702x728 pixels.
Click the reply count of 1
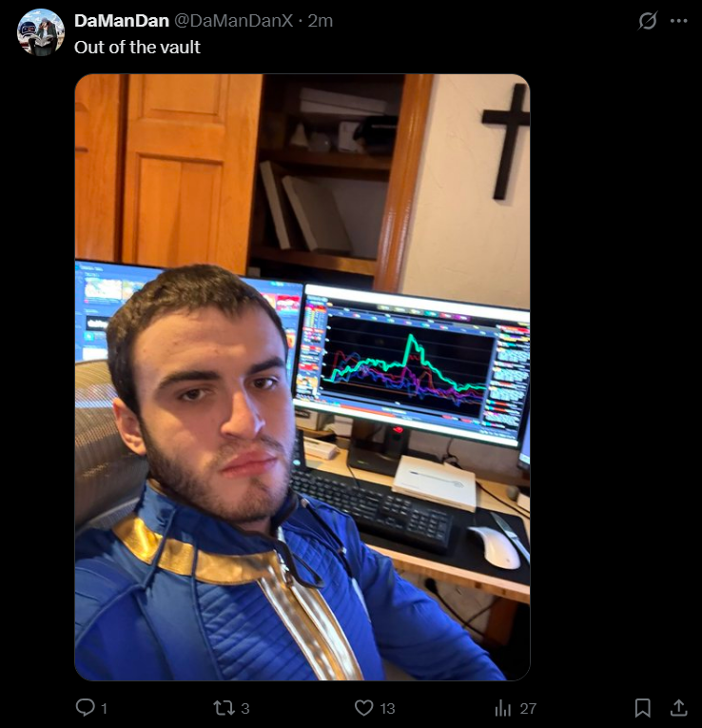tap(104, 709)
